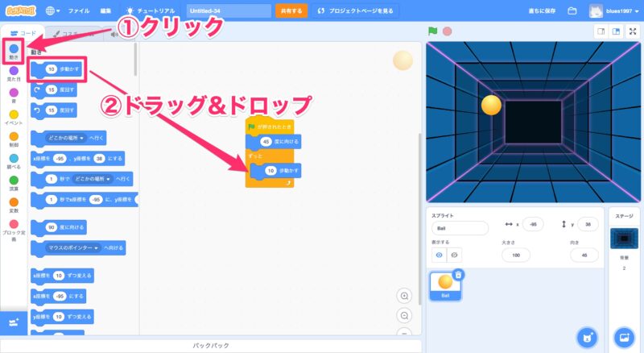Click the green flag to run the project

click(x=432, y=31)
